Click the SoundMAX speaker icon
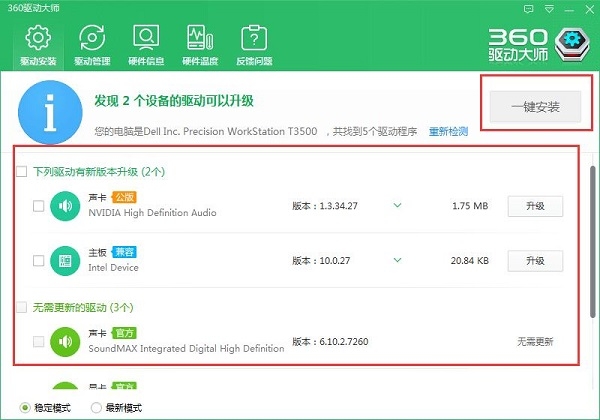The height and width of the screenshot is (420, 600). (65, 342)
